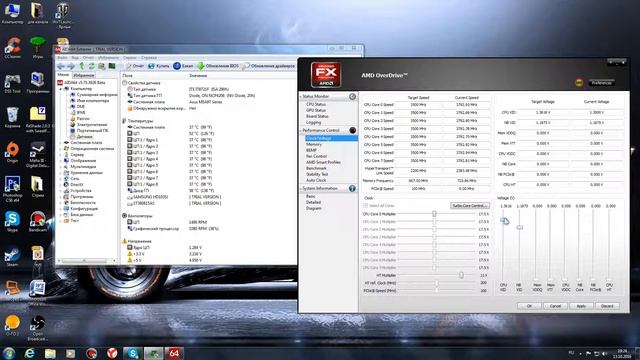Image resolution: width=640 pixels, height=360 pixels.
Task: Click Status Monitor clock icon in OverDrive
Action: 353,96
